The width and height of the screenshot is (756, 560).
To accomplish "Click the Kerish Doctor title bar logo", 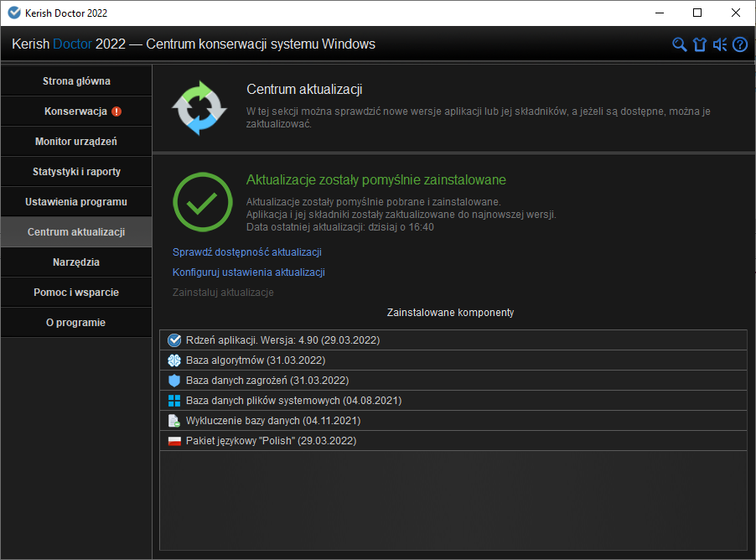I will point(14,13).
